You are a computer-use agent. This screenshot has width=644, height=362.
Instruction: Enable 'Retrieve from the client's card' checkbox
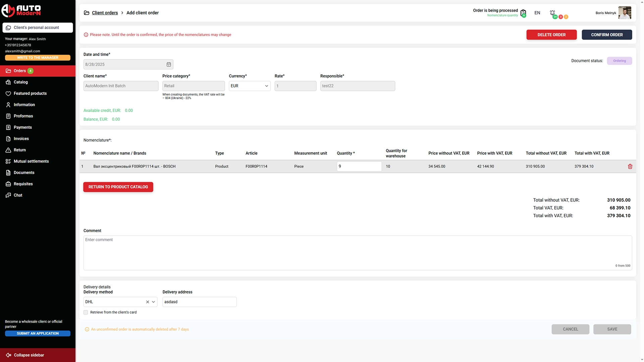pos(86,312)
